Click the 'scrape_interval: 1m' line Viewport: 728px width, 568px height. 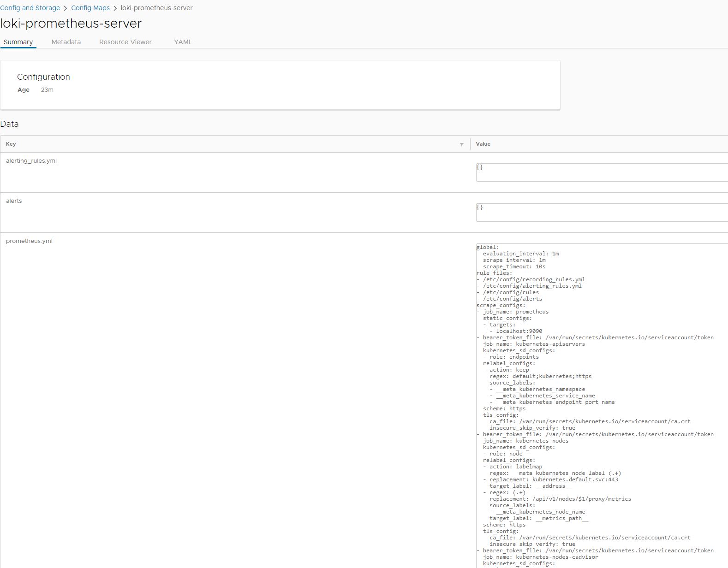[514, 260]
